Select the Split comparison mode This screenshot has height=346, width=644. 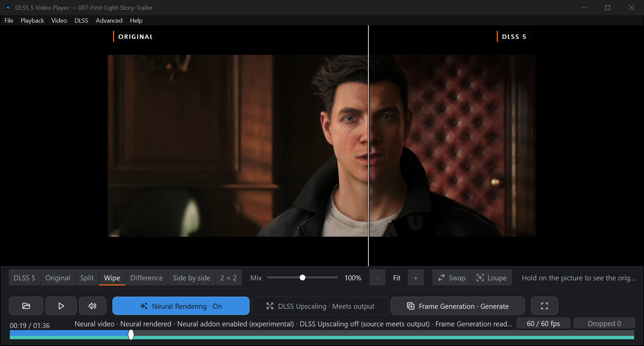pyautogui.click(x=87, y=278)
